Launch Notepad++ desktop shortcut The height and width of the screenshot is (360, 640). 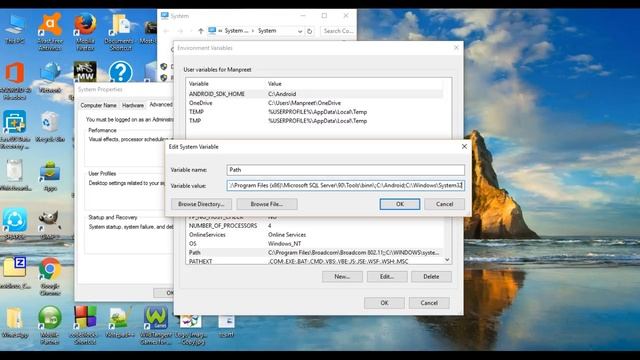pyautogui.click(x=120, y=322)
